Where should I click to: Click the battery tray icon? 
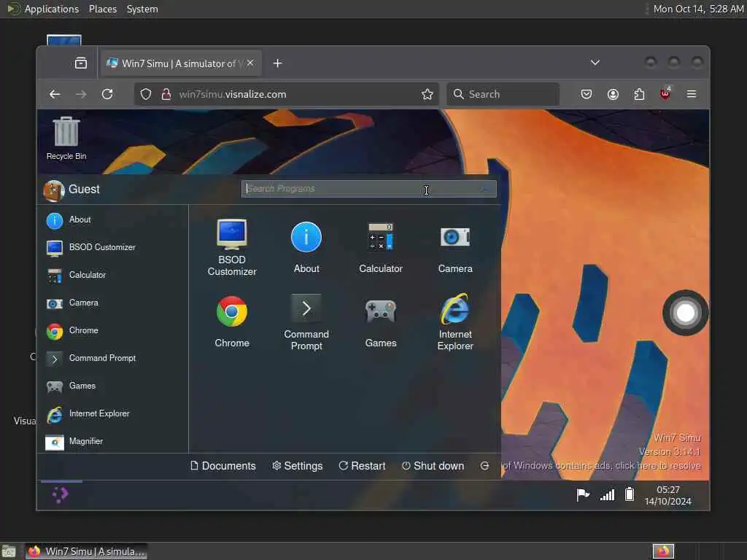pos(630,494)
